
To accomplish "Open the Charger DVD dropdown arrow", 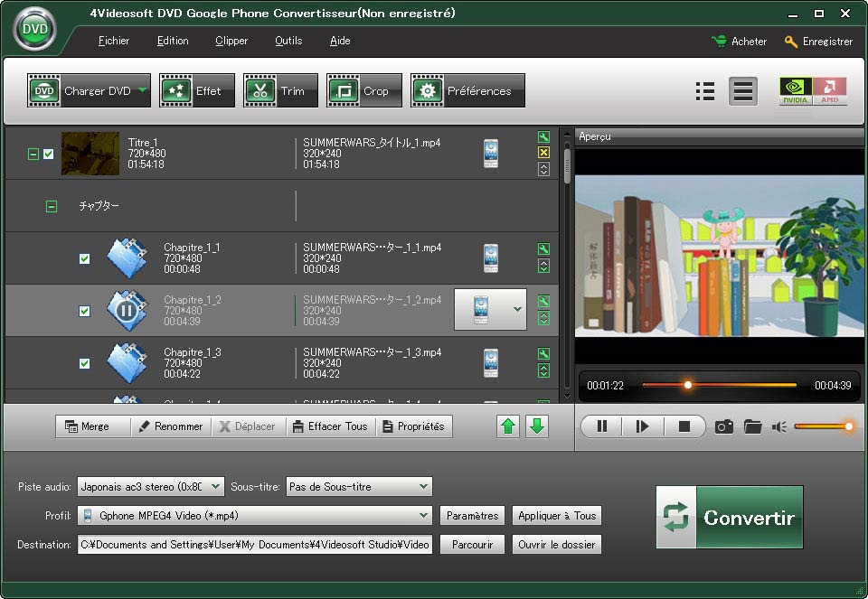I will pos(143,90).
